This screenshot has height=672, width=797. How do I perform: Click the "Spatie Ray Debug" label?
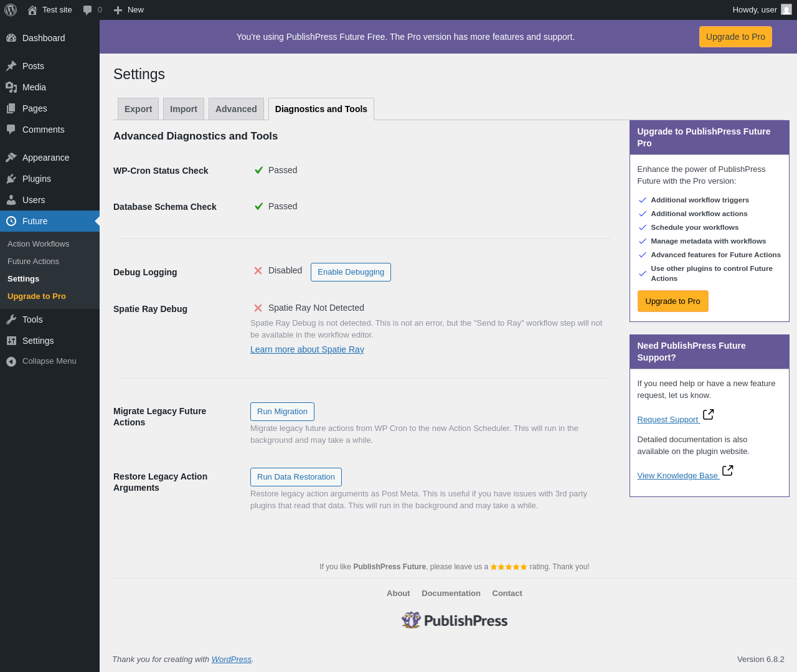(x=150, y=309)
